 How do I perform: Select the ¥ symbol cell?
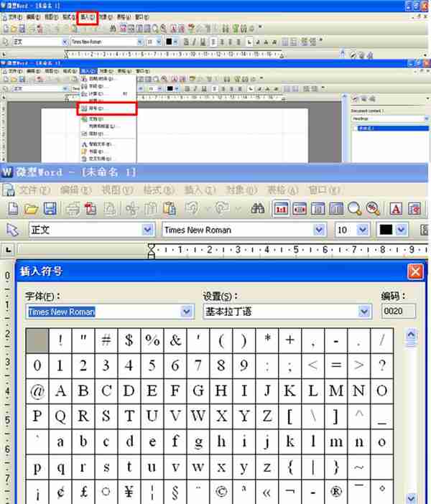(x=129, y=492)
